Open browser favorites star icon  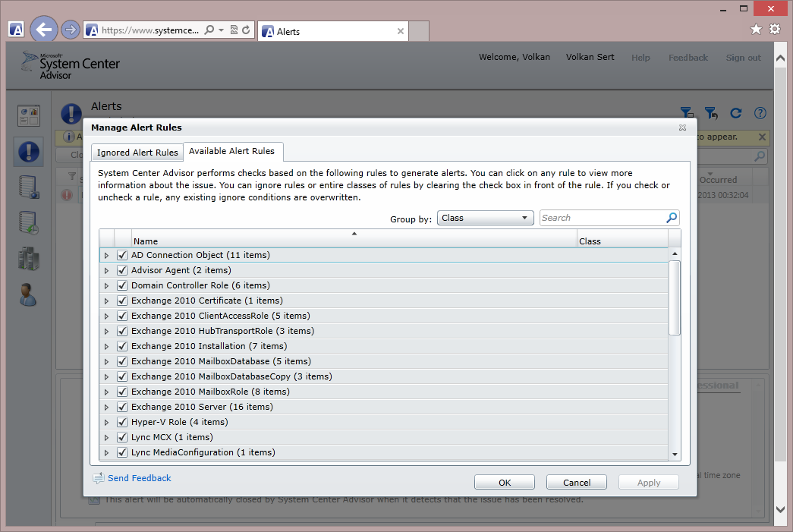756,30
